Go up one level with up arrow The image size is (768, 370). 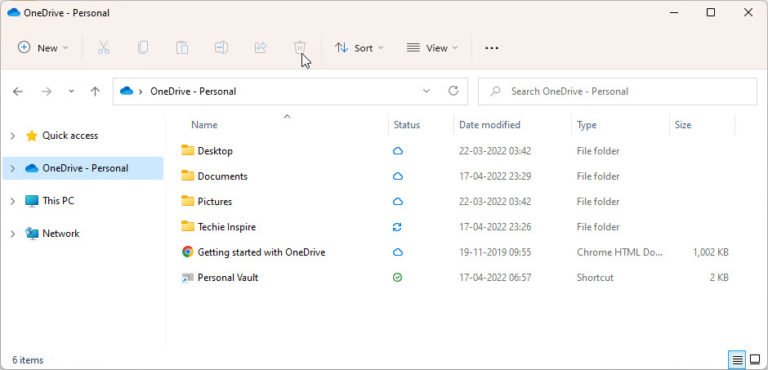click(x=95, y=92)
